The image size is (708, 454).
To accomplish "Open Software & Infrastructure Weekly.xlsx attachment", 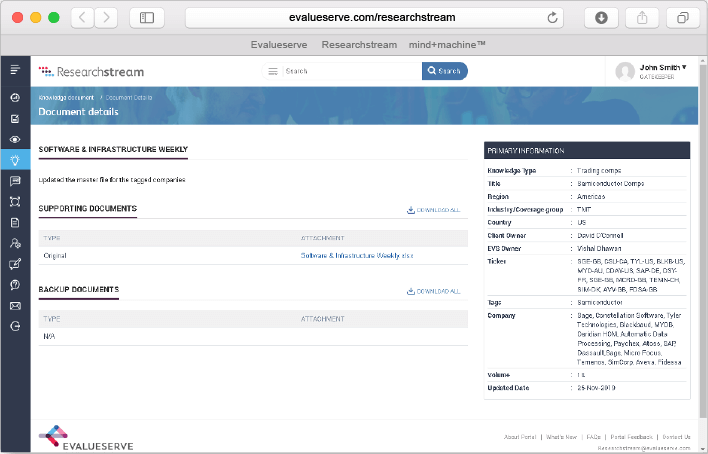I will [357, 256].
